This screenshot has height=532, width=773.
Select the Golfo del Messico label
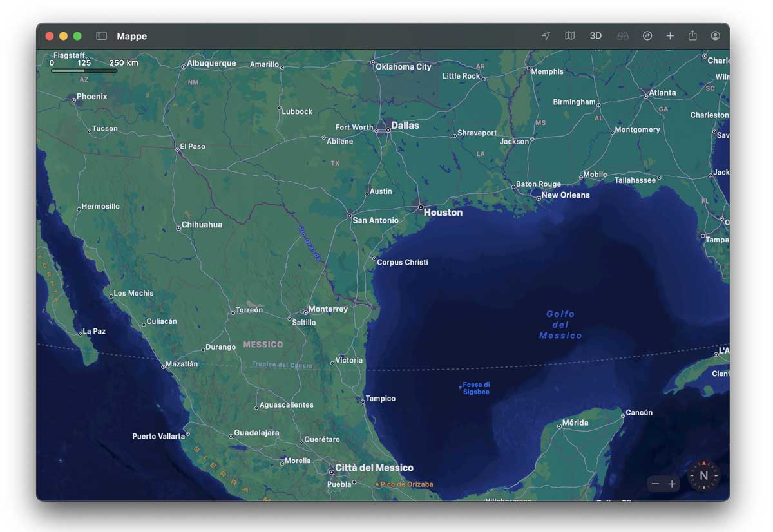[x=560, y=325]
